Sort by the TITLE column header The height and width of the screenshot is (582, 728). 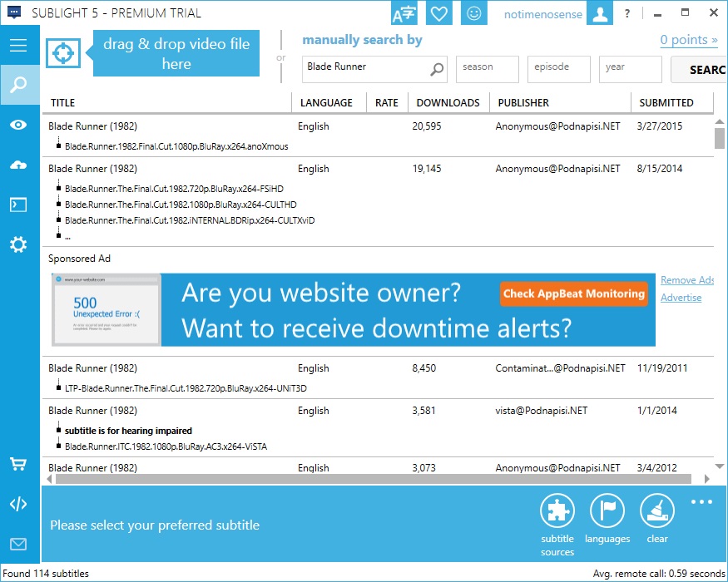166,102
